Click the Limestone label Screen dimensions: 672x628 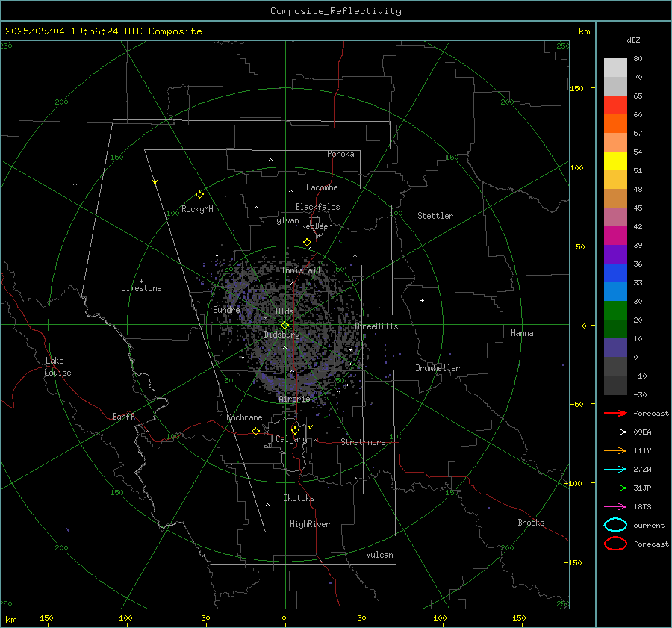point(141,288)
